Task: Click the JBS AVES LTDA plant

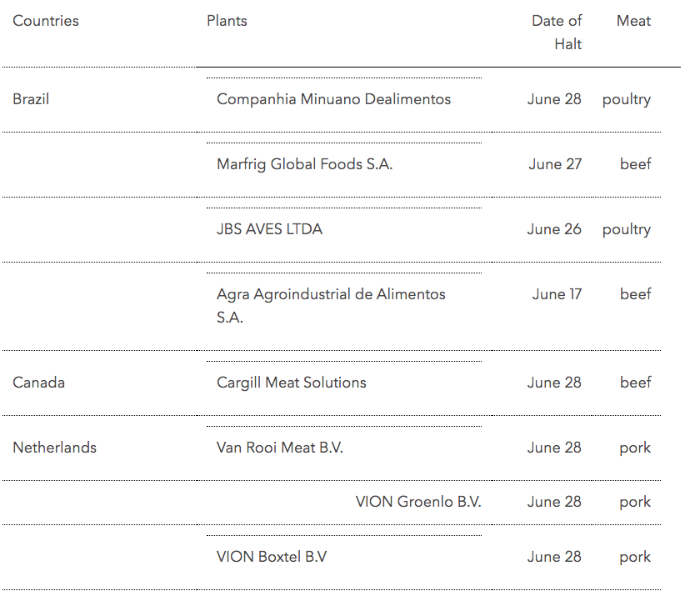Action: click(x=269, y=229)
